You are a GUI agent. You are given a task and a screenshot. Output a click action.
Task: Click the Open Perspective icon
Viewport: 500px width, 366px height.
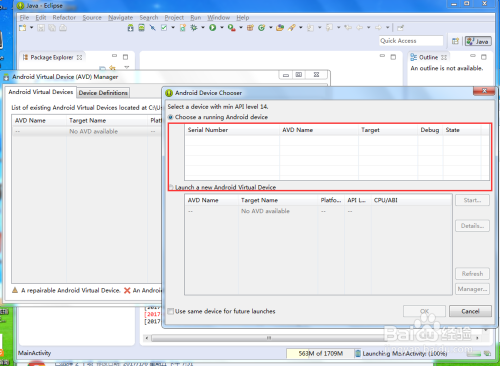tap(455, 41)
